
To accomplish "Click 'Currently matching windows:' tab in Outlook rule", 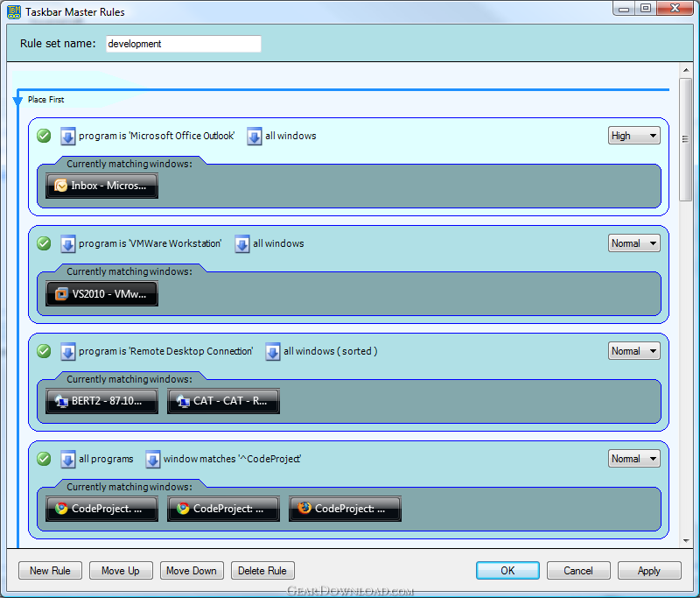I will (129, 164).
